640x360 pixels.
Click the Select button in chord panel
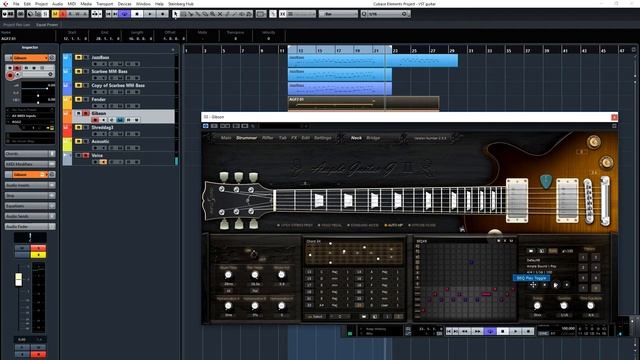pyautogui.click(x=316, y=317)
